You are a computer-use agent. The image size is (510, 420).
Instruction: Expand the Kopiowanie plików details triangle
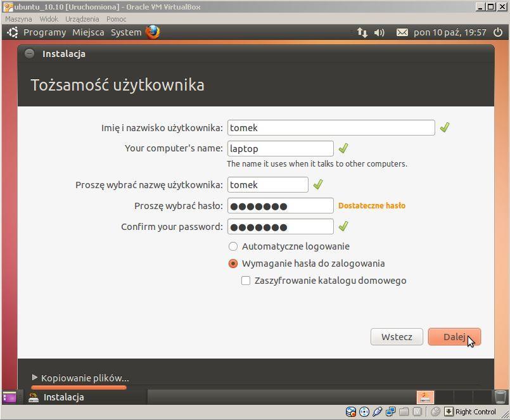[x=34, y=378]
